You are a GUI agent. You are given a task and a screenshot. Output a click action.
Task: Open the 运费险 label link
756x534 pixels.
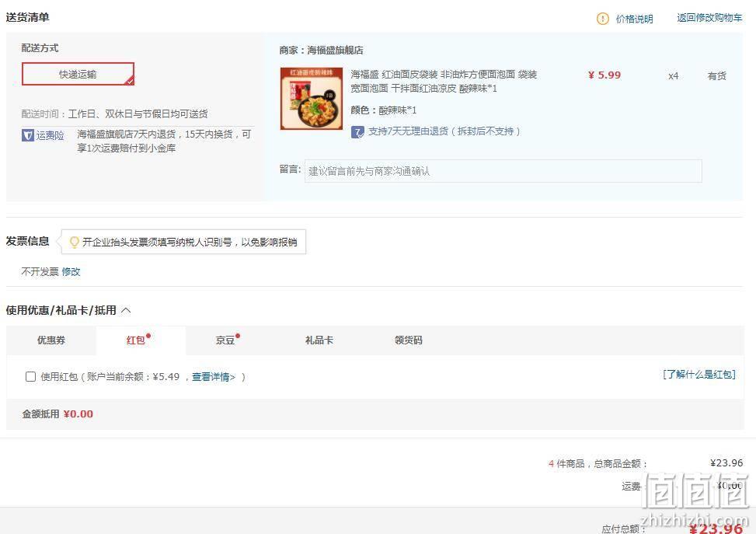(50, 135)
